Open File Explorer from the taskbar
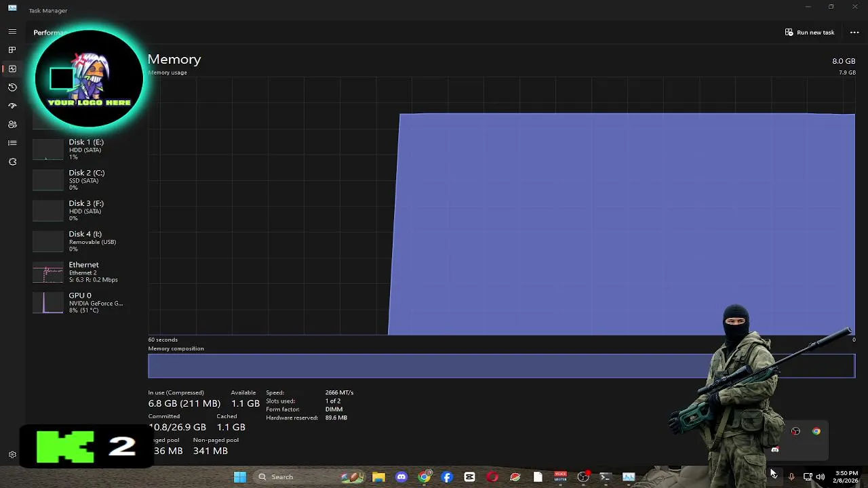The height and width of the screenshot is (488, 868). 378,476
